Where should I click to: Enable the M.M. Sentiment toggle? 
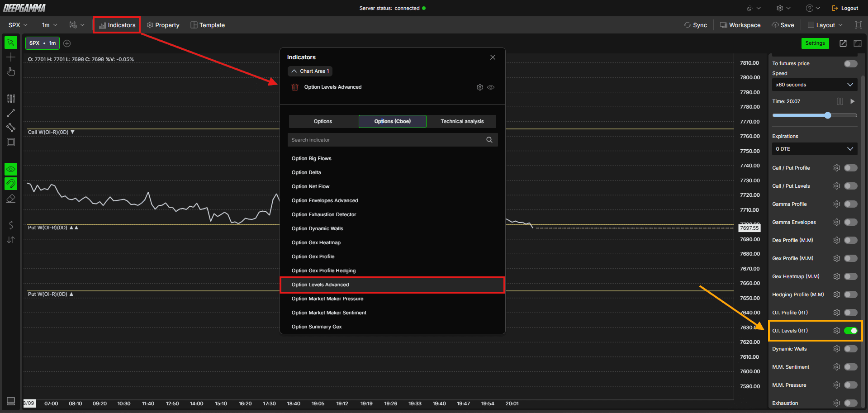850,367
